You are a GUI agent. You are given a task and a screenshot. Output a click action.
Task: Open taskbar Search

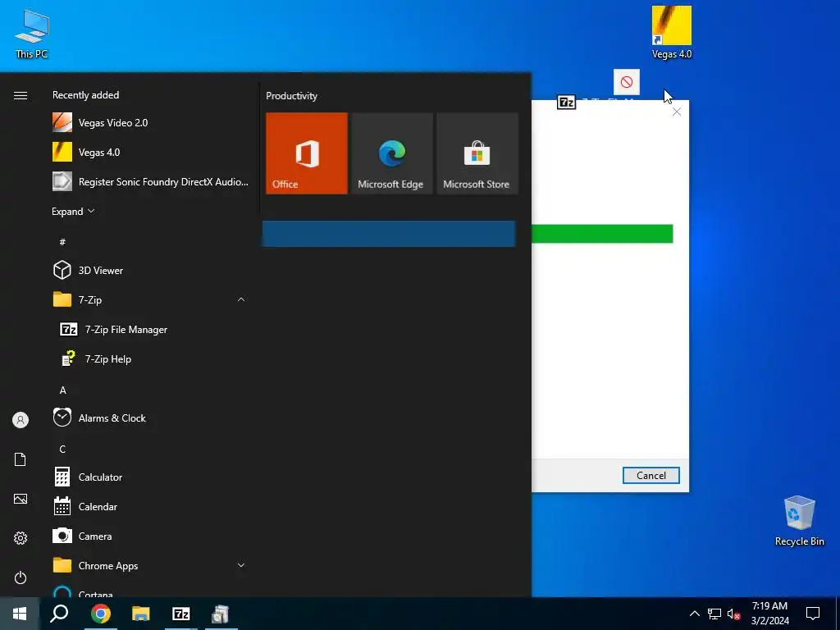(x=59, y=614)
